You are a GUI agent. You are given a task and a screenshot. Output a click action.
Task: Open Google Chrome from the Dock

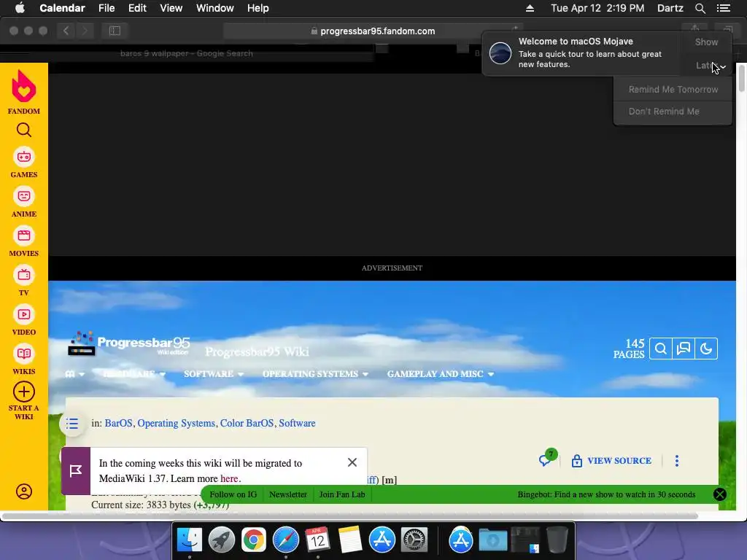[253, 540]
